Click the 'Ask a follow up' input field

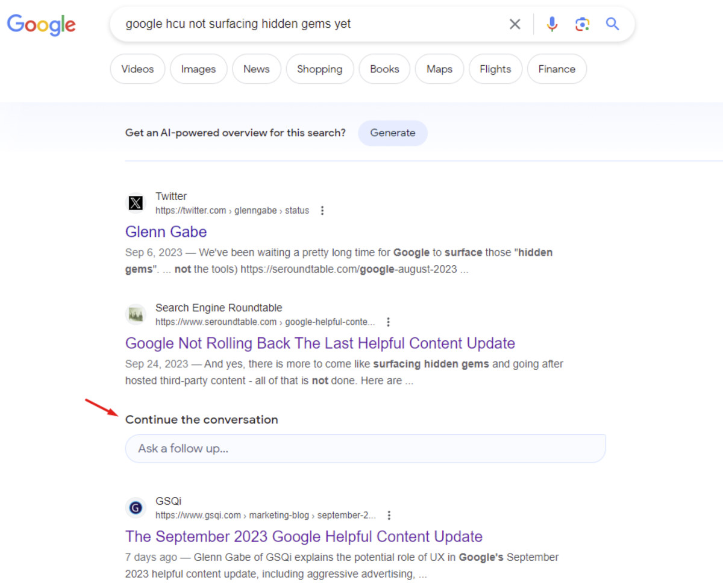coord(365,448)
